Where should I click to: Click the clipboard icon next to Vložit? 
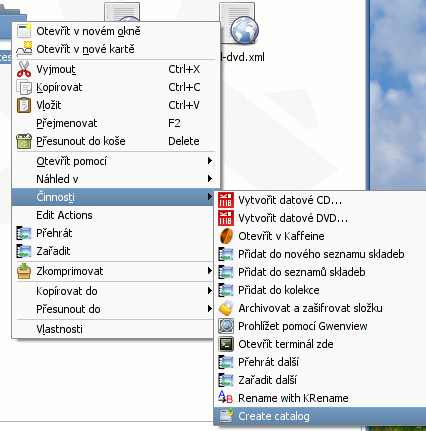click(24, 105)
